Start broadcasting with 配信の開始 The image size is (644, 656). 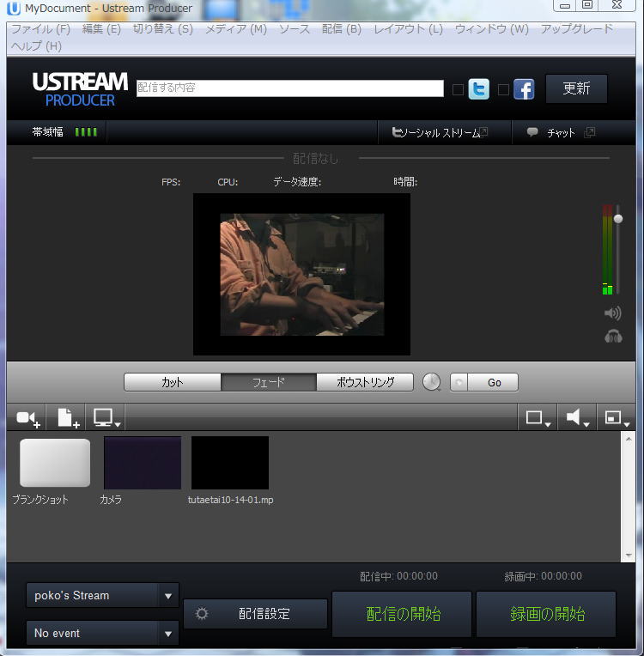pyautogui.click(x=402, y=614)
